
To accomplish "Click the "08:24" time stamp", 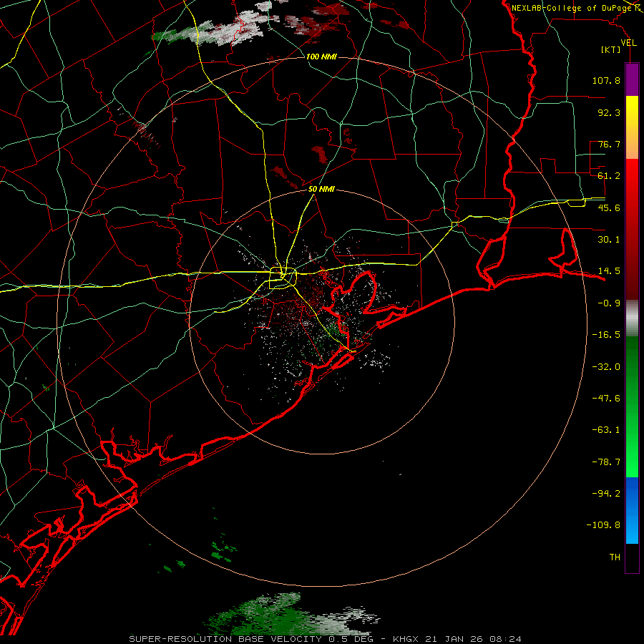I will coord(506,639).
